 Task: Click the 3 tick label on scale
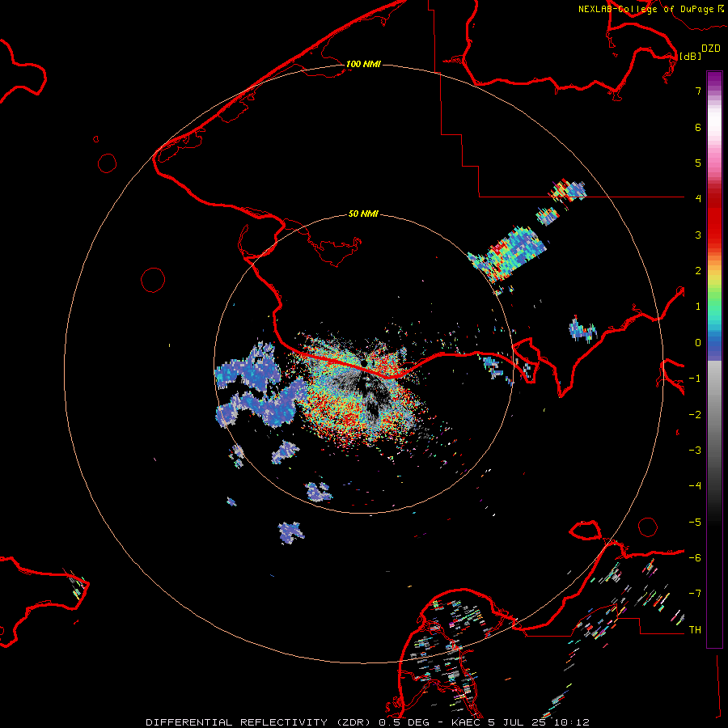click(698, 235)
